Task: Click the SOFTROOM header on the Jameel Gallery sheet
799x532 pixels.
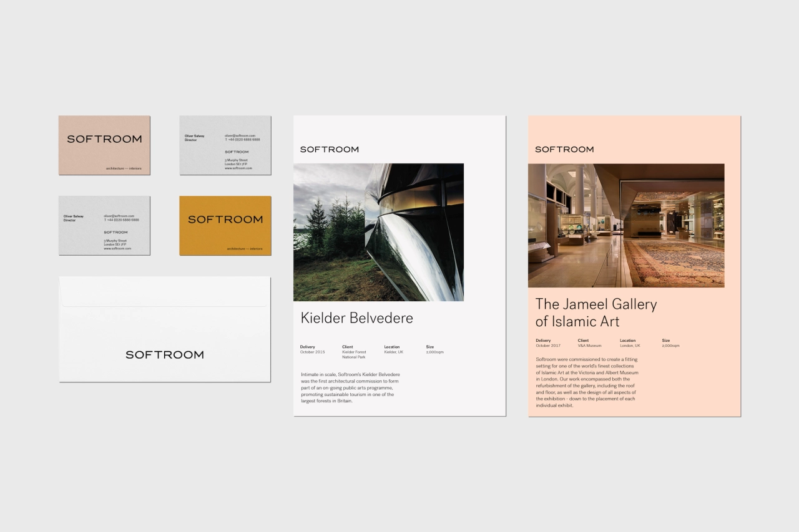Action: [564, 150]
